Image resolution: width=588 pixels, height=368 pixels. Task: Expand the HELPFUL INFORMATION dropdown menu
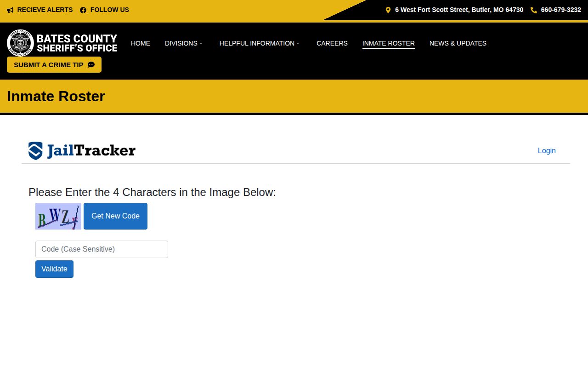coord(259,43)
